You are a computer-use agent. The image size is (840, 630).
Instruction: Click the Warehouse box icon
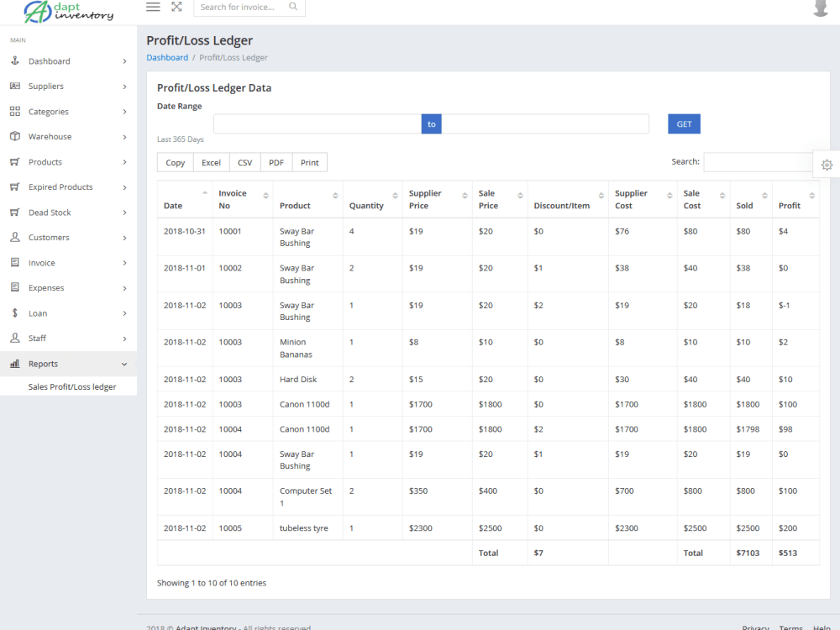point(15,136)
